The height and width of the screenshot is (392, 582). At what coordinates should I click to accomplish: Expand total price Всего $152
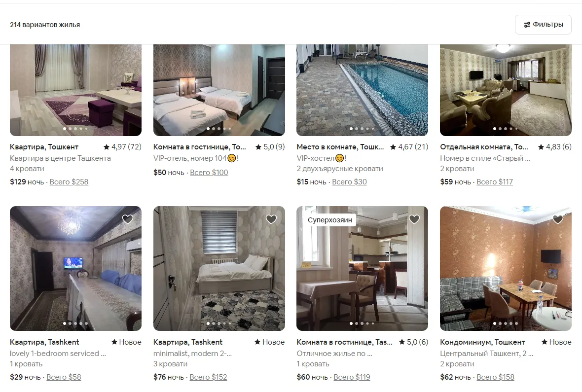pyautogui.click(x=208, y=377)
